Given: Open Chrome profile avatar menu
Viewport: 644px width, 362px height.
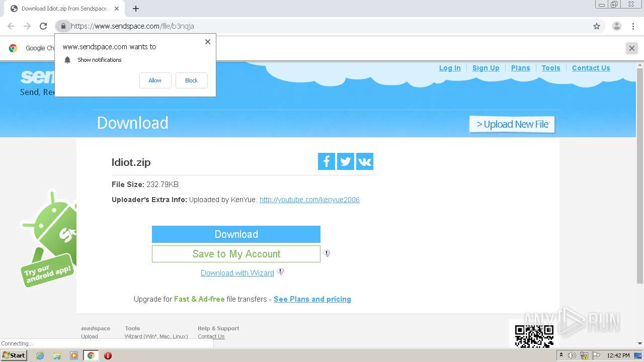Looking at the screenshot, I should [x=616, y=26].
